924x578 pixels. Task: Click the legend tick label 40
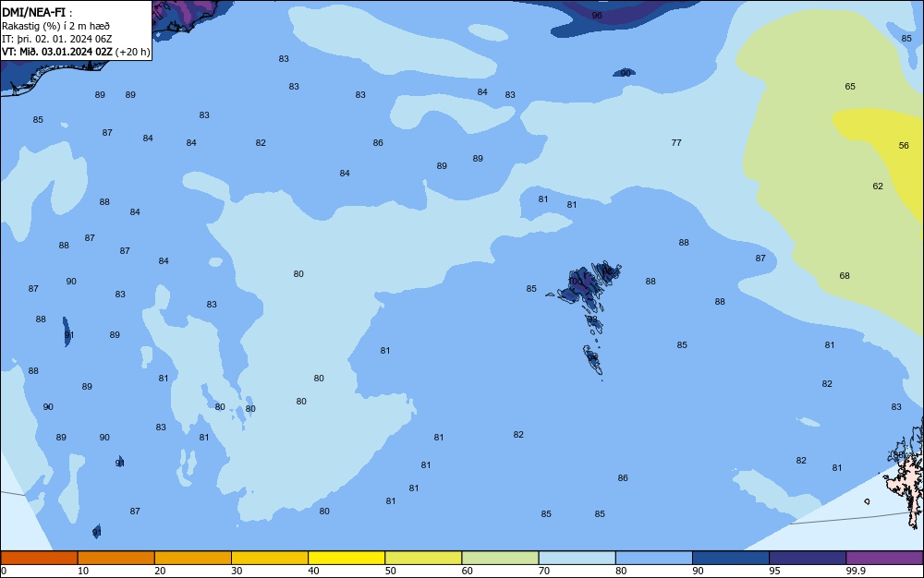(313, 571)
